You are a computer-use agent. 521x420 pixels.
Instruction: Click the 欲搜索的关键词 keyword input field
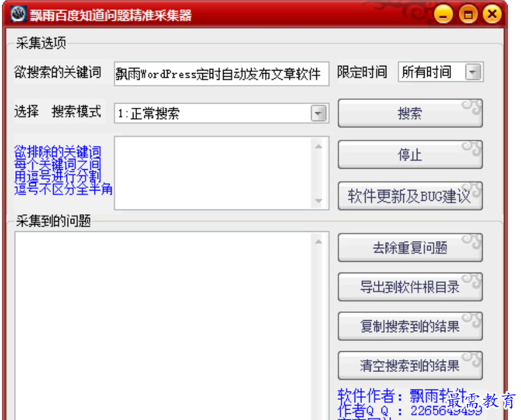click(221, 74)
